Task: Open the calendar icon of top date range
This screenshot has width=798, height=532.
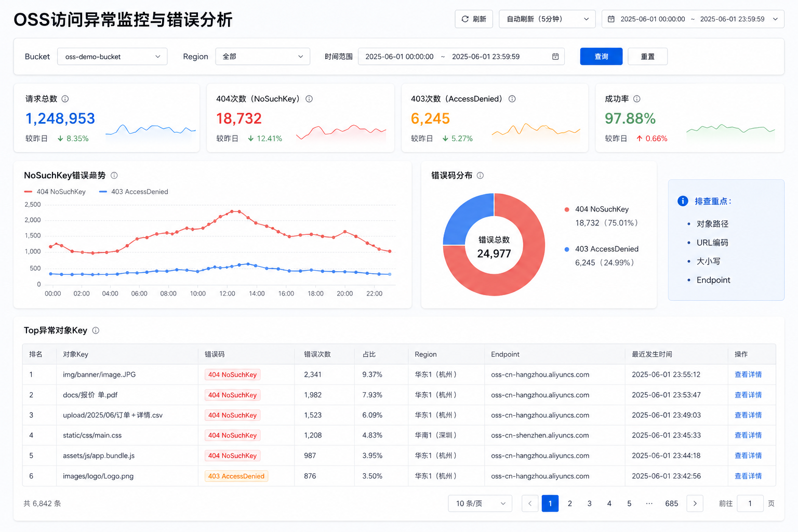Action: [611, 19]
